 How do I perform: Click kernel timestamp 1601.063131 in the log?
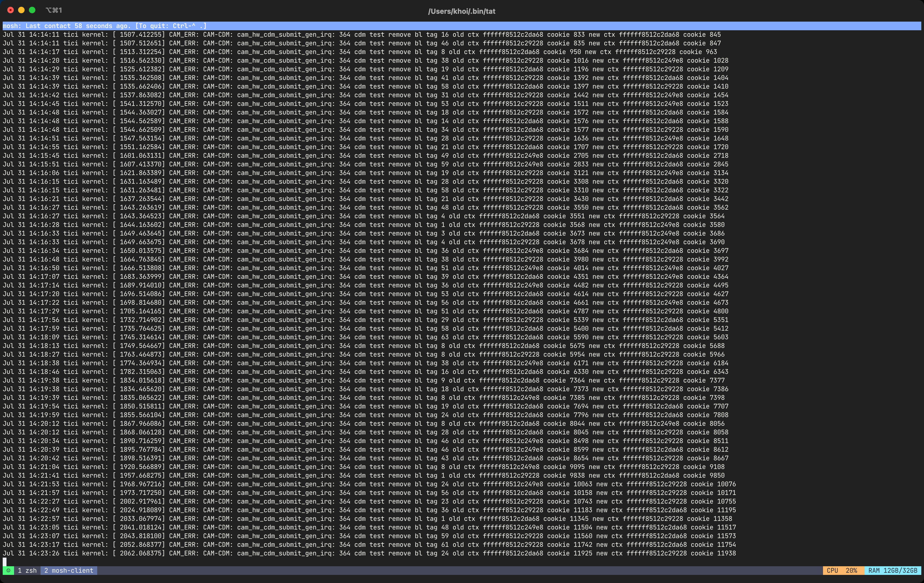pos(141,155)
